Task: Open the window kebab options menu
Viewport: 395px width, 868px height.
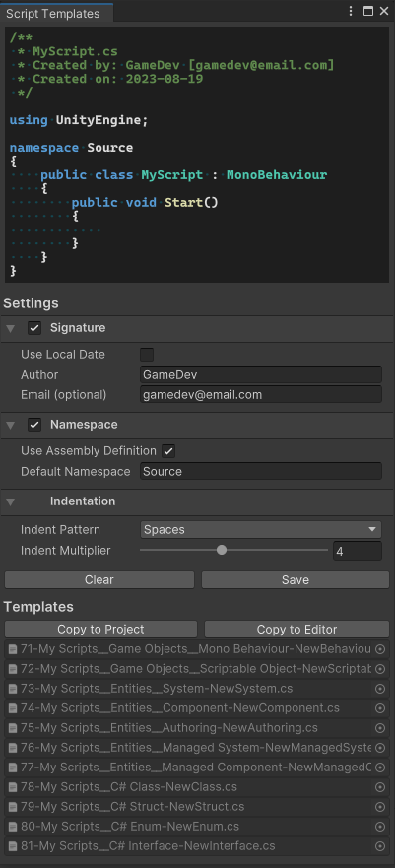Action: pos(351,11)
